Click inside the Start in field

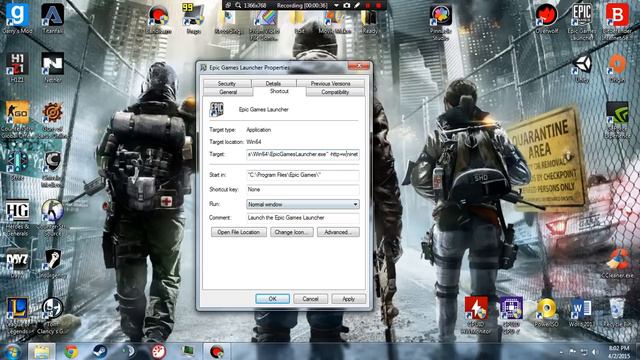tap(303, 175)
